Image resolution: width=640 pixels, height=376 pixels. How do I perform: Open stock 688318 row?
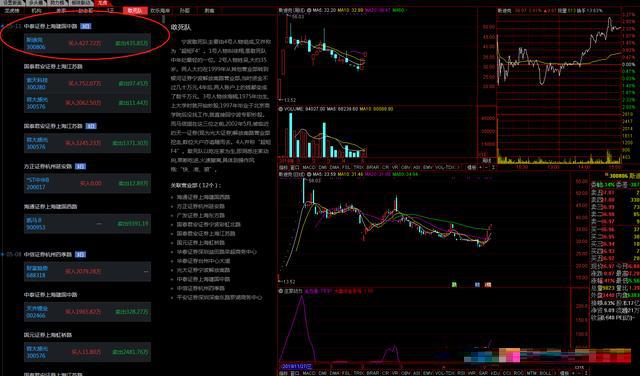(x=87, y=271)
